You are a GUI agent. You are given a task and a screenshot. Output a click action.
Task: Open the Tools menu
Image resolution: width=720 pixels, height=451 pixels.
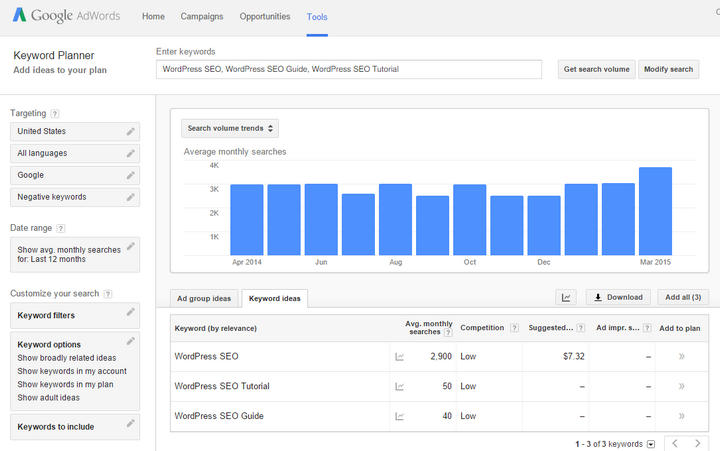[x=317, y=17]
